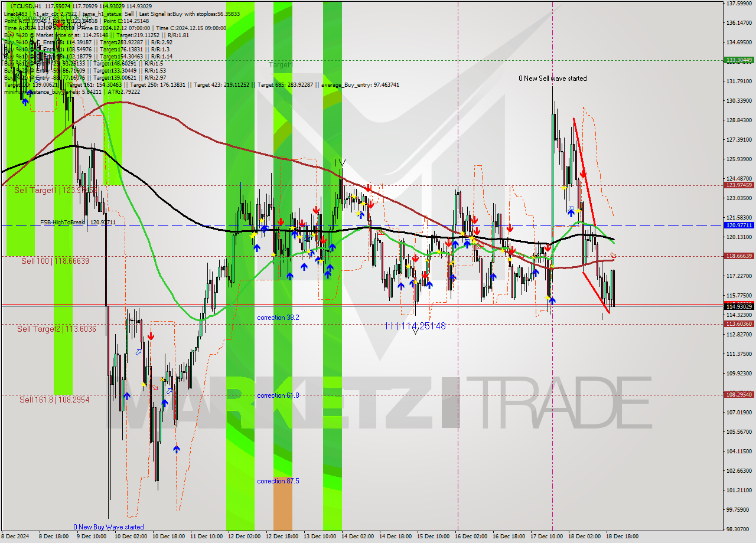This screenshot has height=543, width=756.
Task: Click the 109.92300 price axis value
Action: [x=739, y=374]
